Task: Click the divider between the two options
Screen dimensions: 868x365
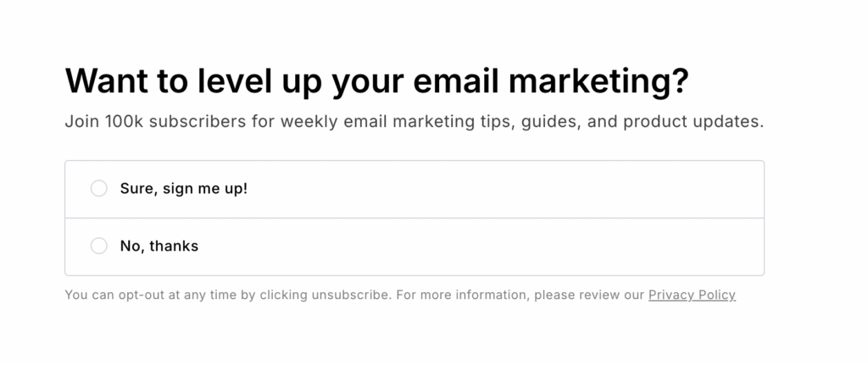Action: tap(414, 218)
